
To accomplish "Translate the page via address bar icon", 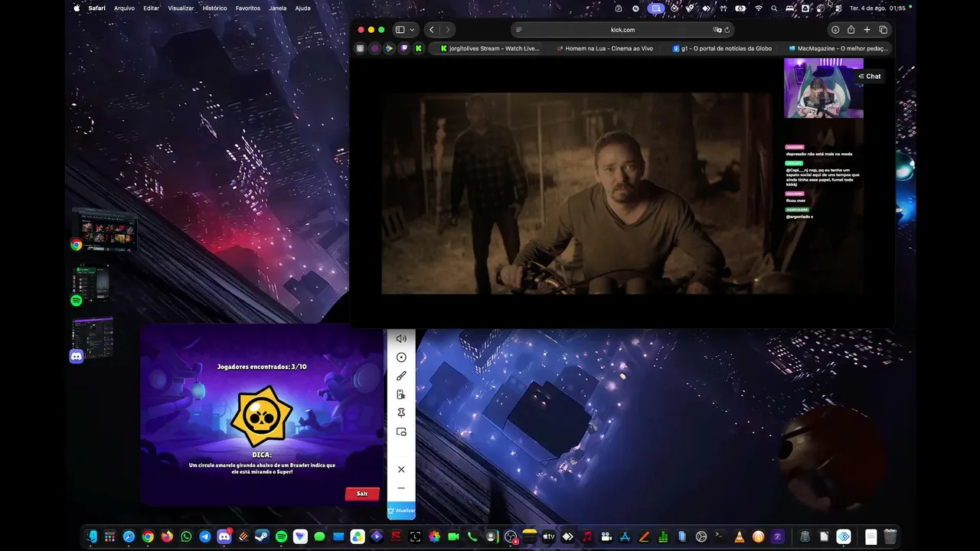I will [x=717, y=30].
